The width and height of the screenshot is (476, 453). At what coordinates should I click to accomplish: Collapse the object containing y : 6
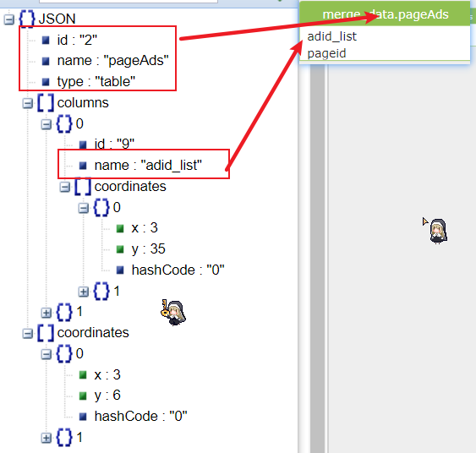pyautogui.click(x=47, y=354)
